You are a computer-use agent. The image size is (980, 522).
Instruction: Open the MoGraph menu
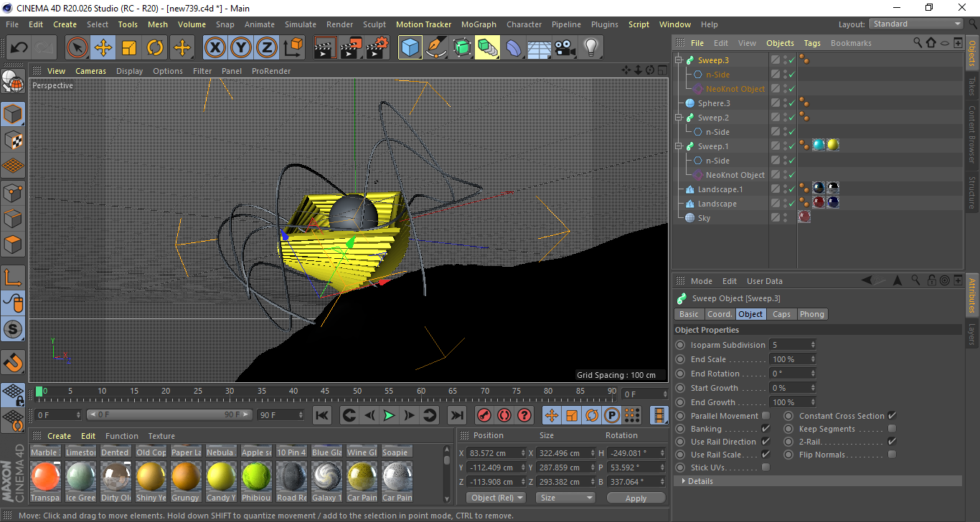coord(479,24)
